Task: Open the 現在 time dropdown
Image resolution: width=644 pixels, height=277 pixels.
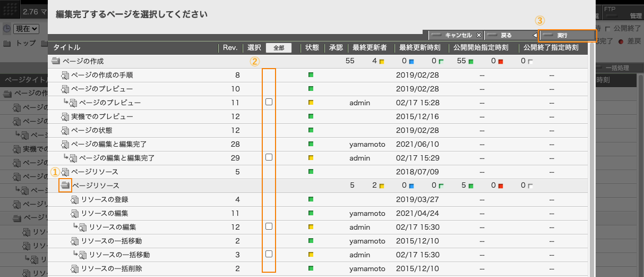Action: coord(27,29)
